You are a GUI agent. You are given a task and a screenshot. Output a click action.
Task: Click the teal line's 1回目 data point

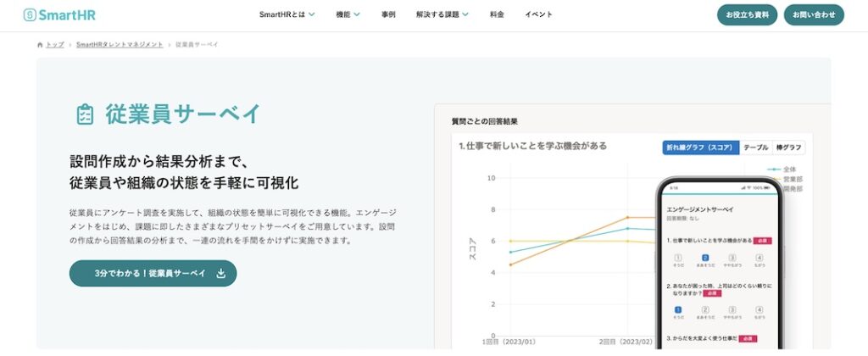[x=510, y=252]
